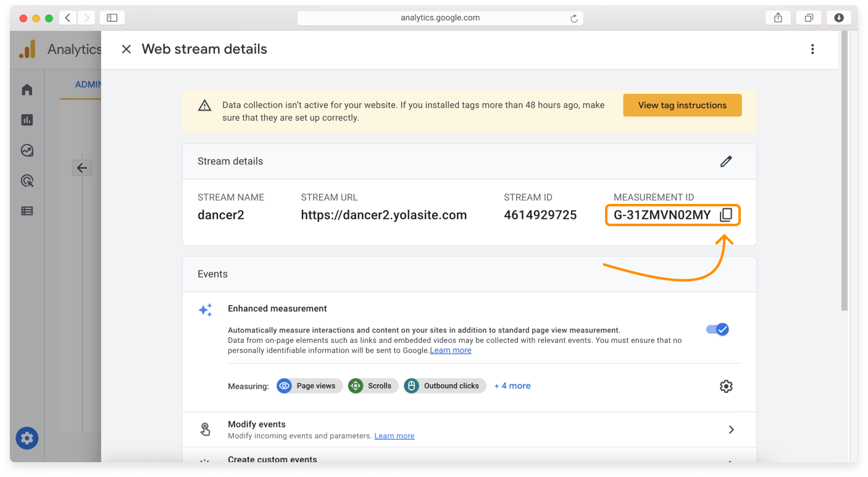Copy the Measurement ID G-31ZMVN02MY
The width and height of the screenshot is (868, 477).
point(726,214)
